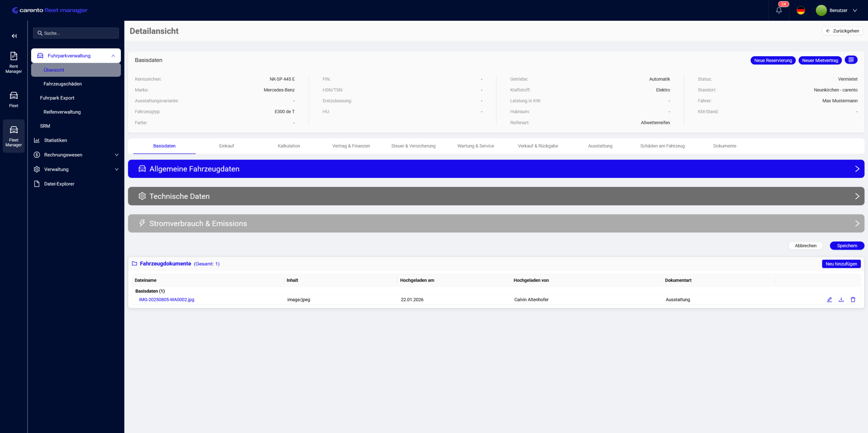Open the Fleet Manager sidebar icon
This screenshot has width=868, height=433.
(14, 136)
